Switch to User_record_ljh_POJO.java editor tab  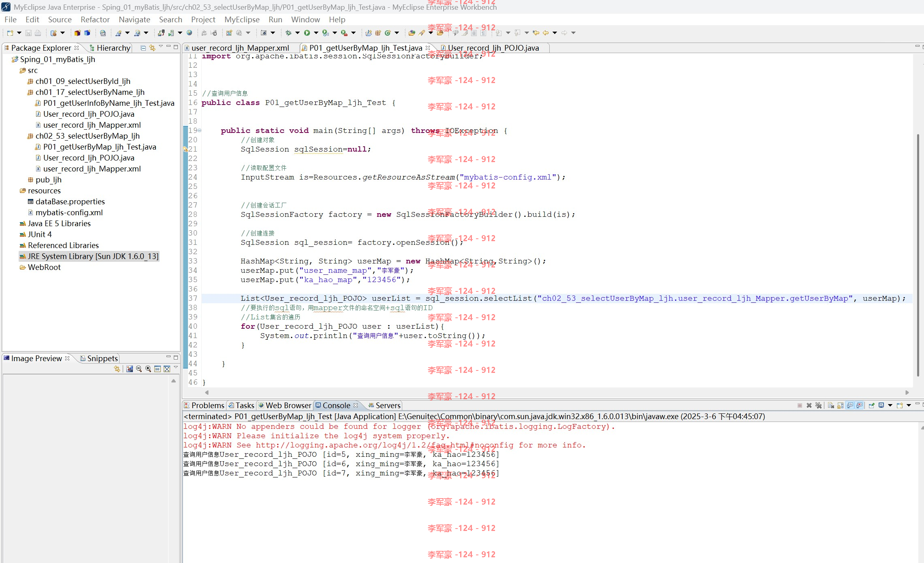(x=493, y=48)
